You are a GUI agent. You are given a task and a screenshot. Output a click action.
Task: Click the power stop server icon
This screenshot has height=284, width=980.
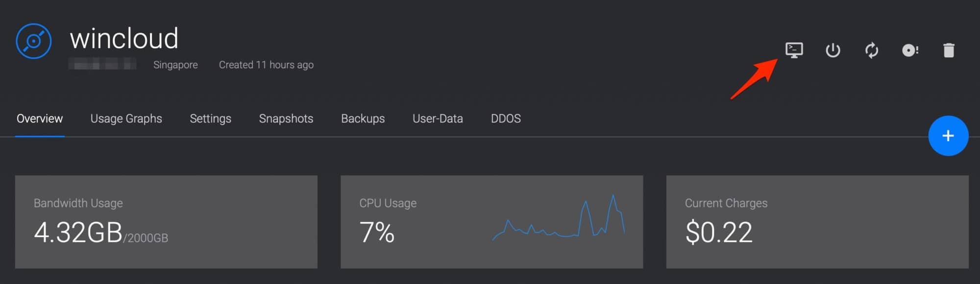coord(833,50)
